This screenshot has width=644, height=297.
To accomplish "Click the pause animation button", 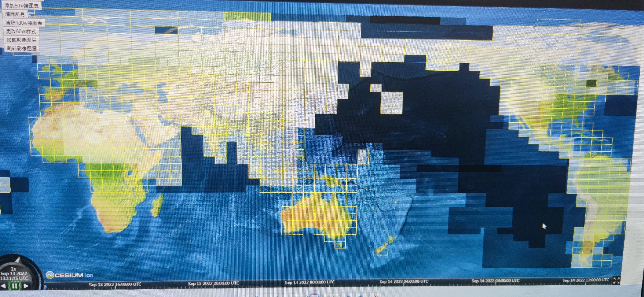I will coord(14,286).
